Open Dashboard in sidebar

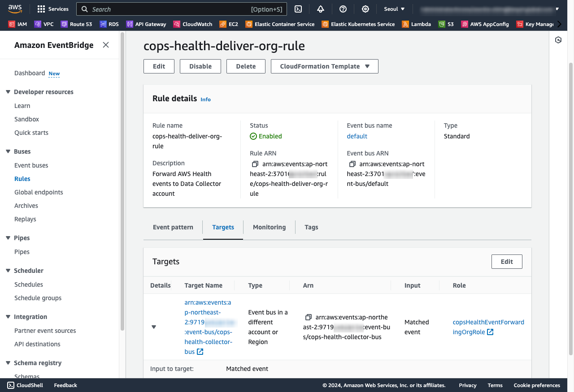30,73
